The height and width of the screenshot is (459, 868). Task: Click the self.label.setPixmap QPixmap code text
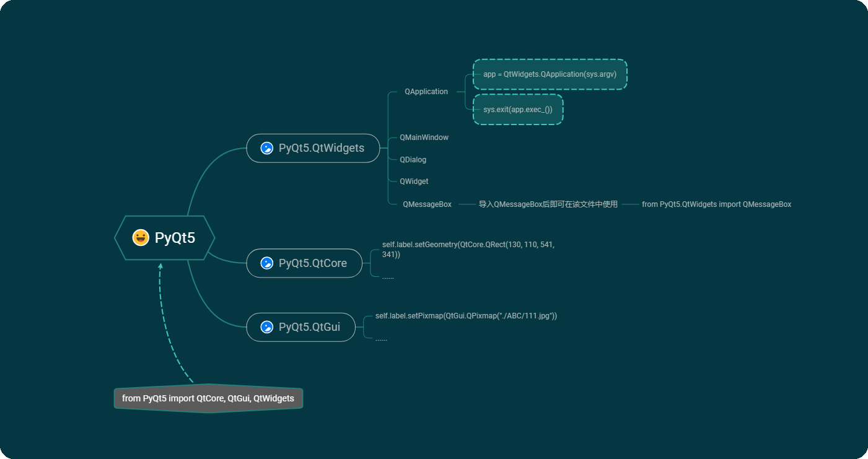coord(466,316)
